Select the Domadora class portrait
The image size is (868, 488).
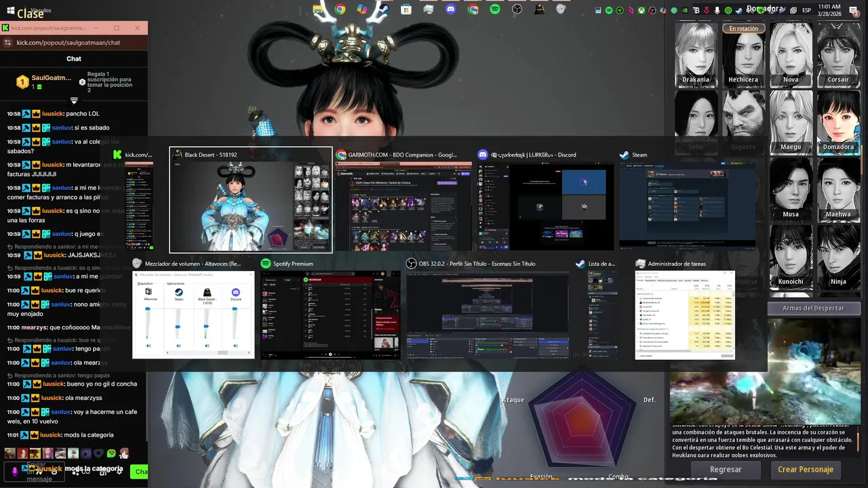click(838, 122)
